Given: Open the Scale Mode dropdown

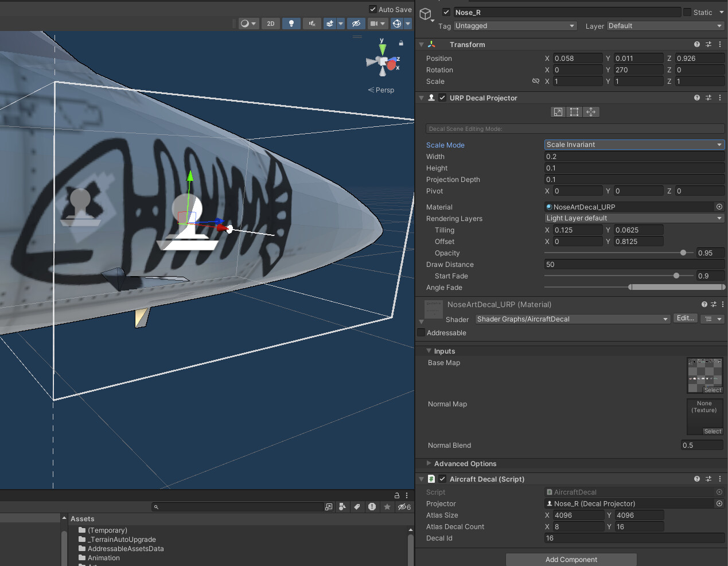Looking at the screenshot, I should (x=634, y=145).
